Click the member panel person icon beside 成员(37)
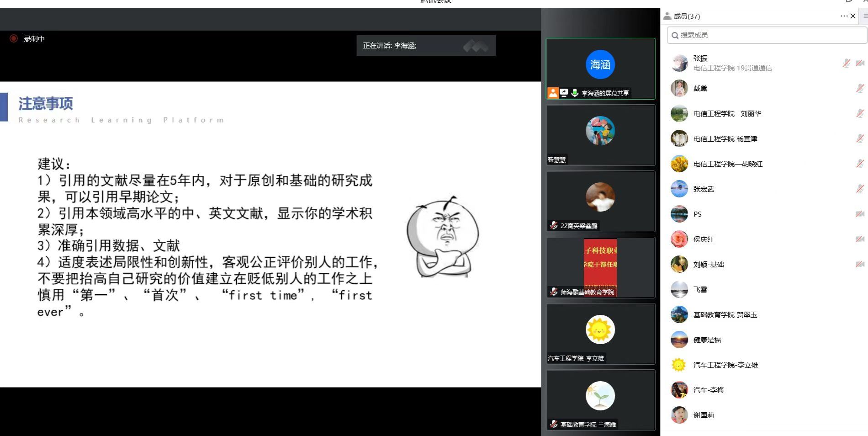This screenshot has height=436, width=868. click(x=667, y=16)
